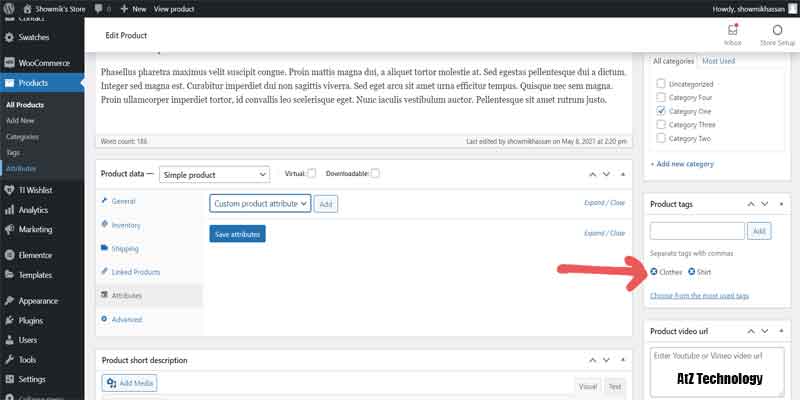Remove the Shirt tag via its X icon
Screen dimensions: 800x400
tap(692, 272)
